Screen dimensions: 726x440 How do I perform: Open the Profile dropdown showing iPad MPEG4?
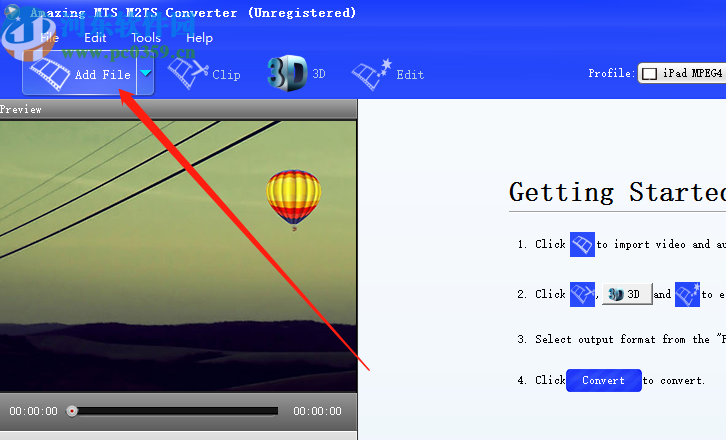point(682,73)
